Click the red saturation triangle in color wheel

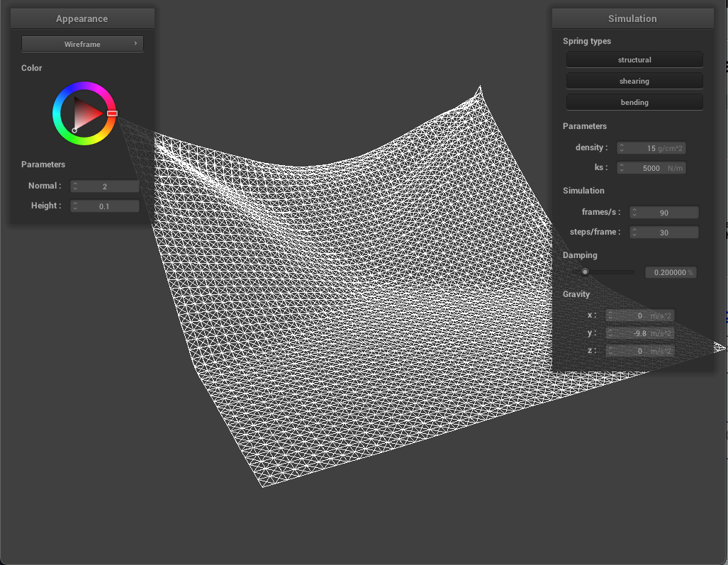[x=86, y=113]
